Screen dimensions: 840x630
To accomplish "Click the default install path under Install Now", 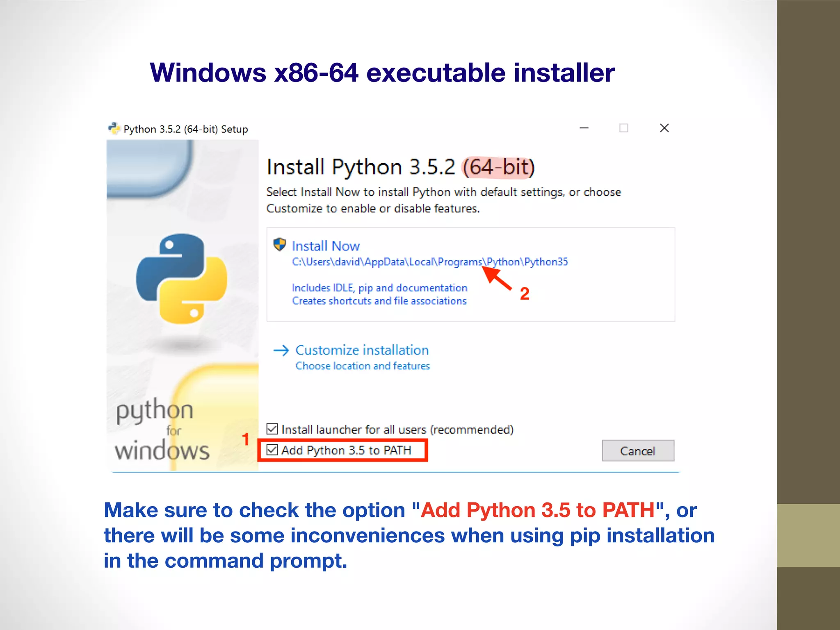I will coord(429,262).
